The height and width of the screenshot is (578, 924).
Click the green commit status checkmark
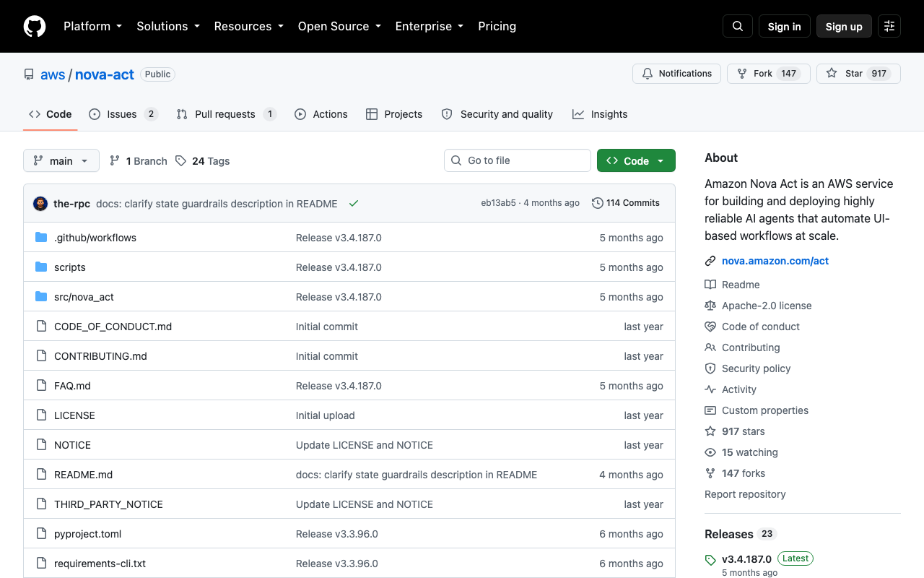point(354,203)
